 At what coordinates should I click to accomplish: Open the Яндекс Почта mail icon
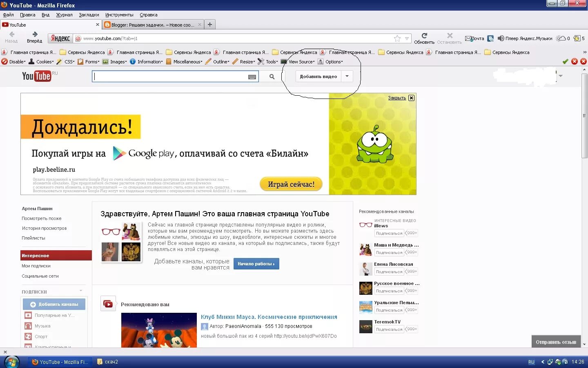[469, 38]
